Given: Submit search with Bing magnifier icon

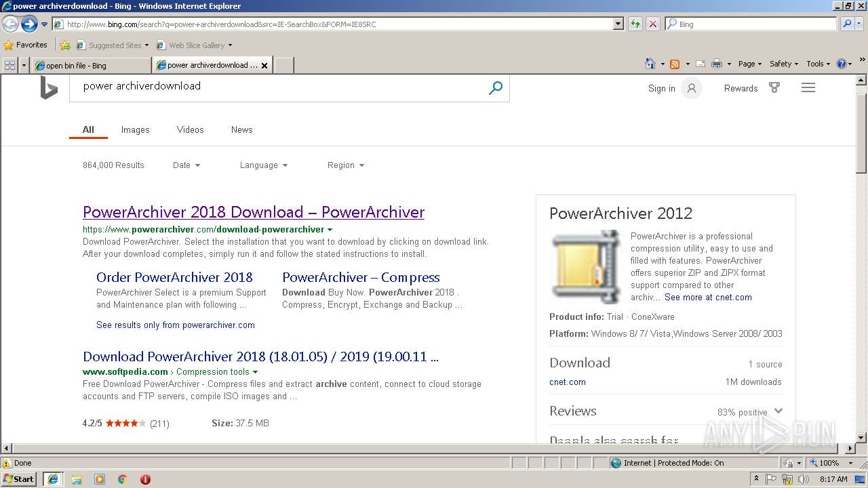Looking at the screenshot, I should [496, 87].
